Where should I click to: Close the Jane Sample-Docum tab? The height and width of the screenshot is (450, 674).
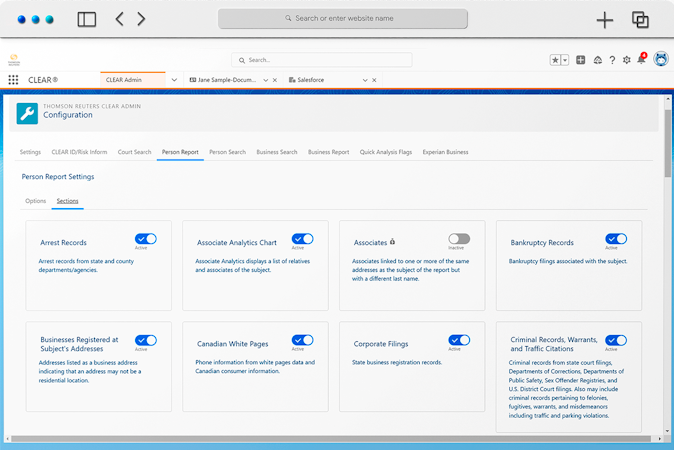(275, 80)
